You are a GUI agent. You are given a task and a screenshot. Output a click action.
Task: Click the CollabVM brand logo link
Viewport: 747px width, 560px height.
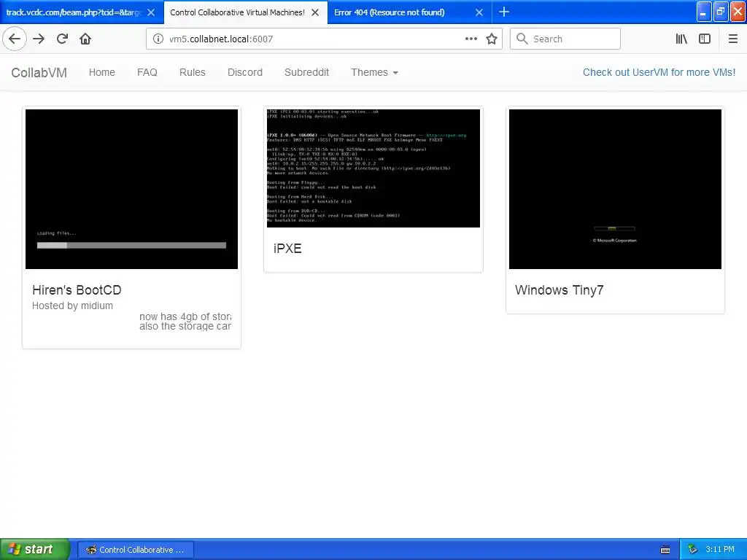[39, 72]
